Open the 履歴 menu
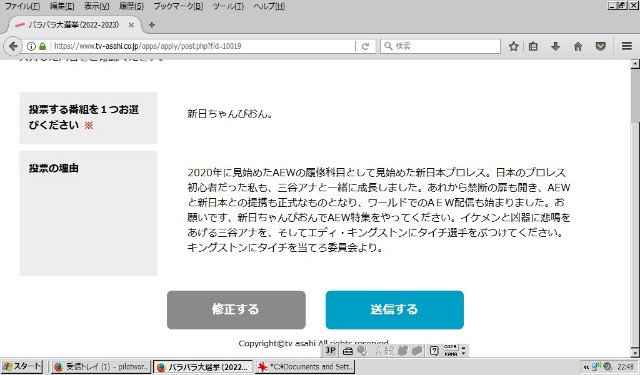Screen dimensions: 640x375 pos(131,6)
